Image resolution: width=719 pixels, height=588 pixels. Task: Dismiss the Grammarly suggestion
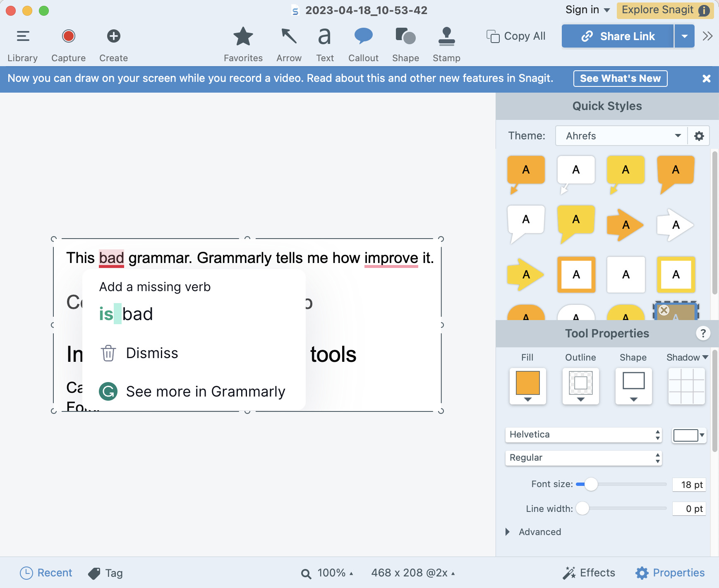click(151, 353)
